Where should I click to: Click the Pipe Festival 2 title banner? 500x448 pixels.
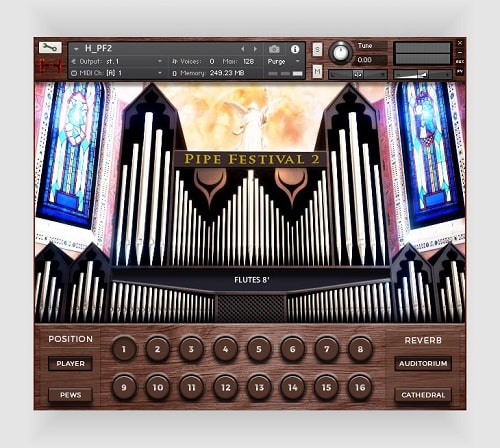[x=251, y=159]
